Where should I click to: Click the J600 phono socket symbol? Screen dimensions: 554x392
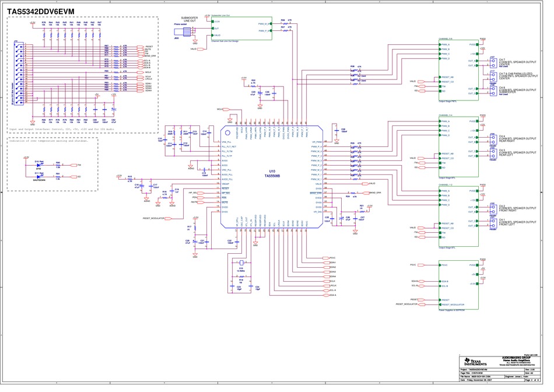[x=183, y=32]
